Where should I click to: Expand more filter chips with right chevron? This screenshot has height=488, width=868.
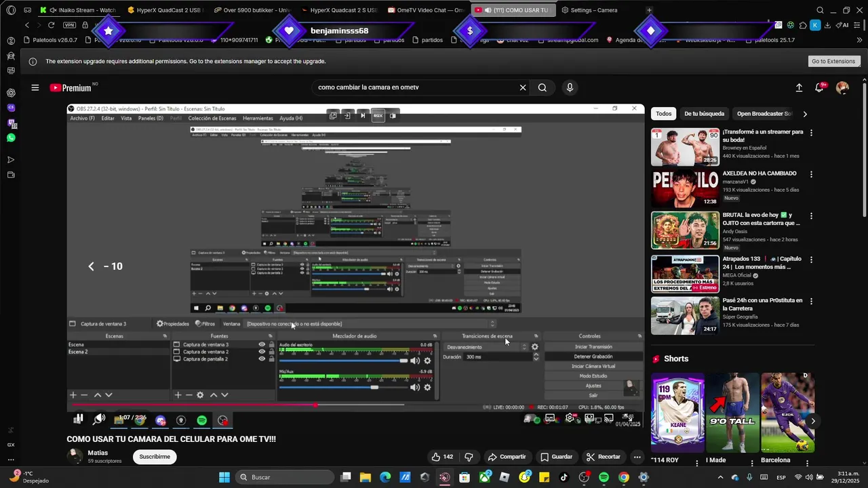pyautogui.click(x=805, y=114)
